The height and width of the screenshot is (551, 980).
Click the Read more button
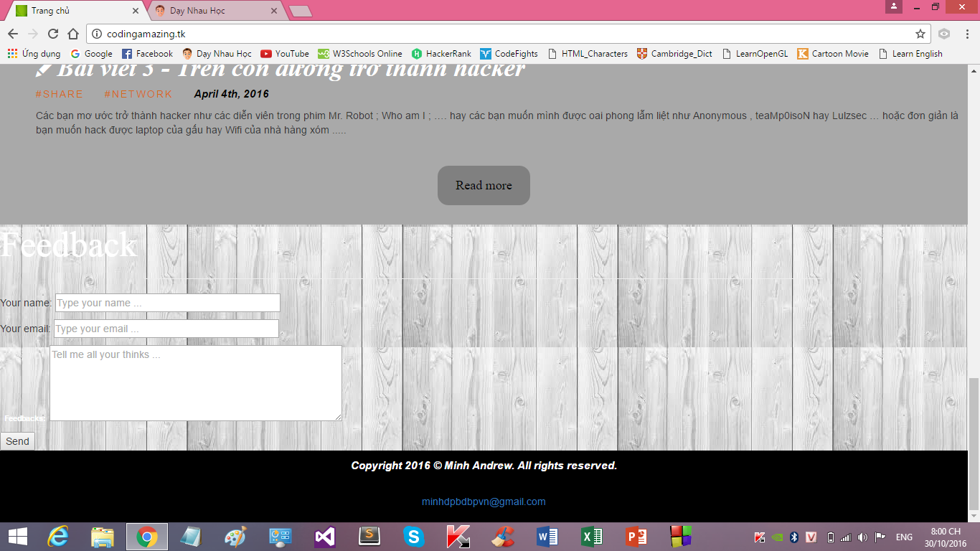coord(484,186)
